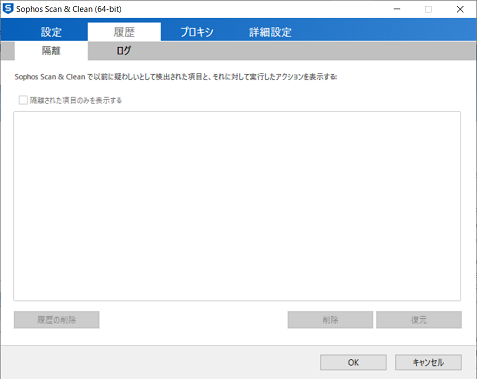
Task: Open the 詳細設定 tab
Action: (x=270, y=32)
